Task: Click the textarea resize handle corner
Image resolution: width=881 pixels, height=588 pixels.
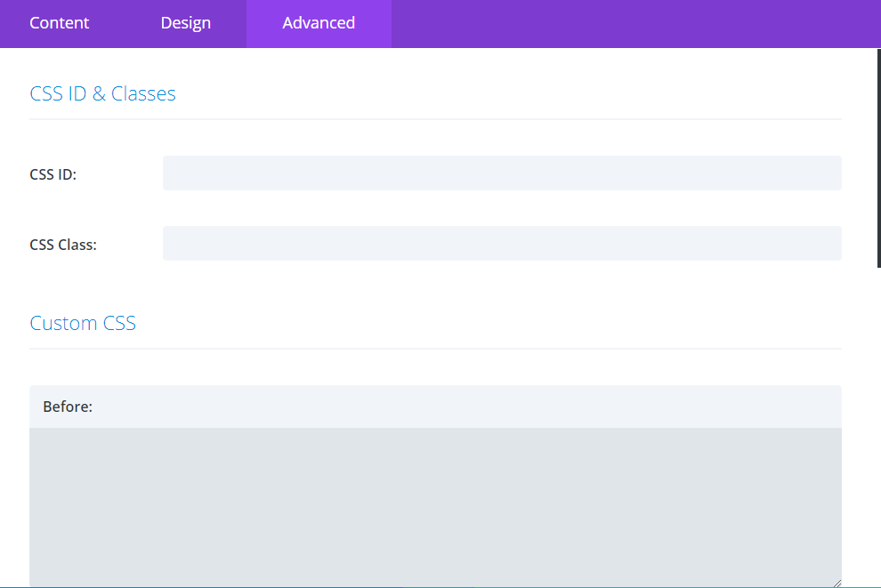Action: [x=837, y=583]
